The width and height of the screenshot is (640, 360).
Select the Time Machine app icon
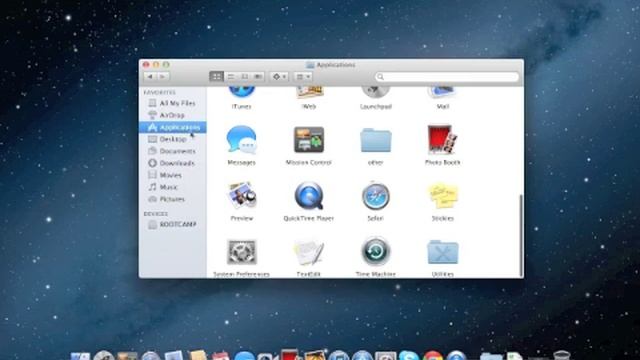pyautogui.click(x=376, y=252)
